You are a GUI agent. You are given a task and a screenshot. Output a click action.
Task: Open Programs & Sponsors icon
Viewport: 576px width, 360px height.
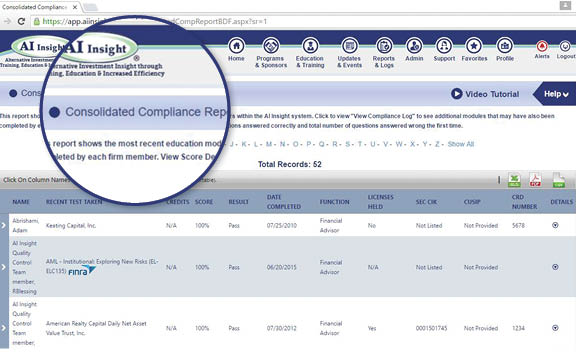pyautogui.click(x=271, y=46)
